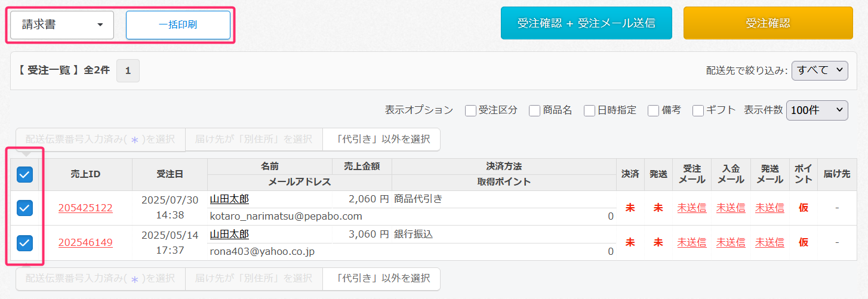The height and width of the screenshot is (299, 868).
Task: Open the 請求書 document type dropdown
Action: click(x=62, y=25)
